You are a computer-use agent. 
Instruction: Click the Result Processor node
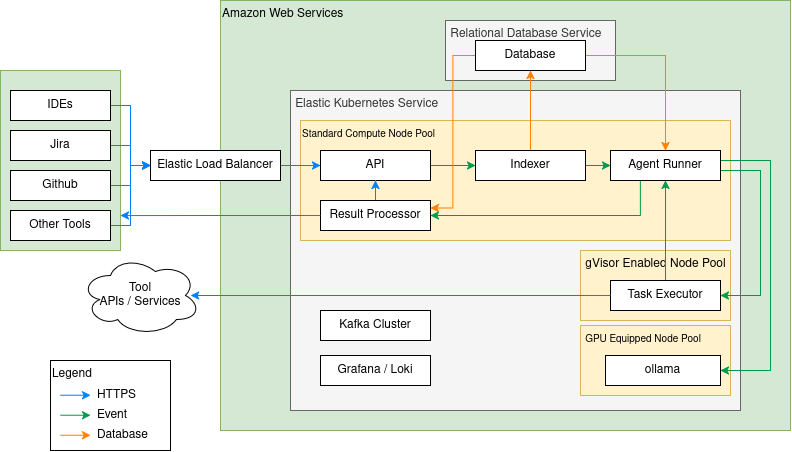(x=375, y=215)
